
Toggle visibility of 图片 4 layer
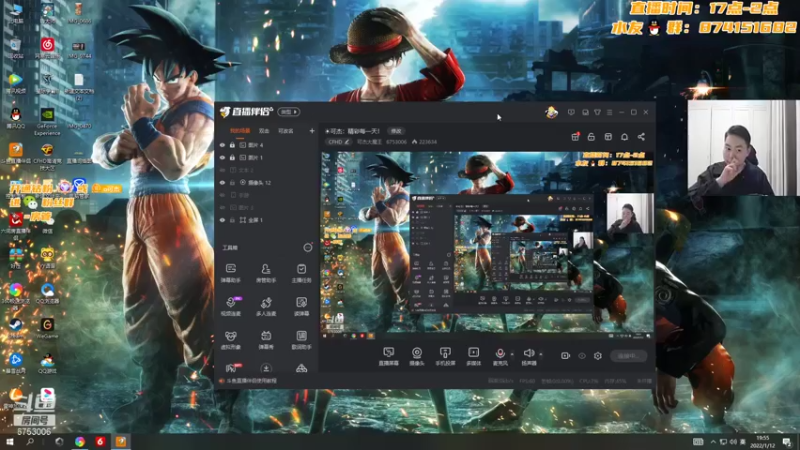tap(222, 145)
